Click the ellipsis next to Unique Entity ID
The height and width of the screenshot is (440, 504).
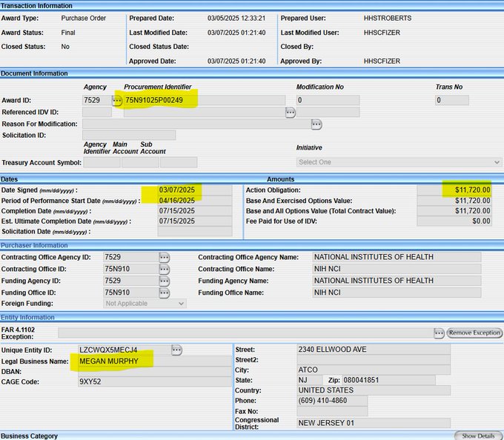176,350
